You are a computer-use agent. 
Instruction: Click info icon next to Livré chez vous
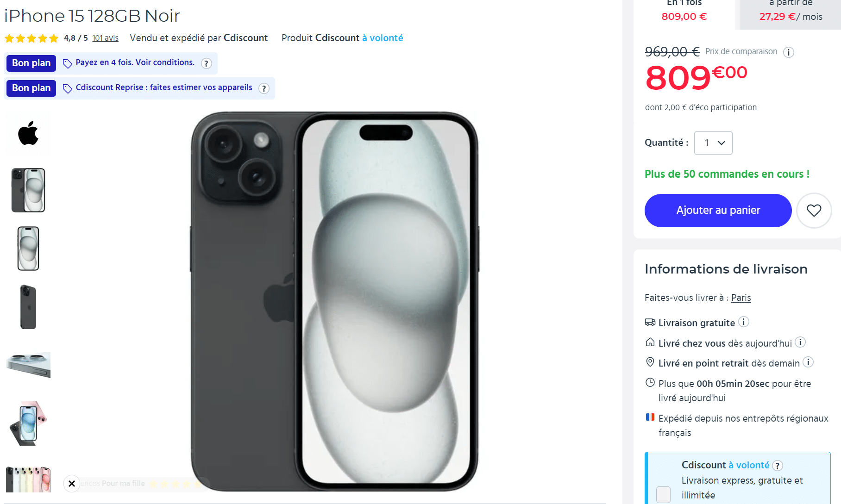tap(800, 342)
